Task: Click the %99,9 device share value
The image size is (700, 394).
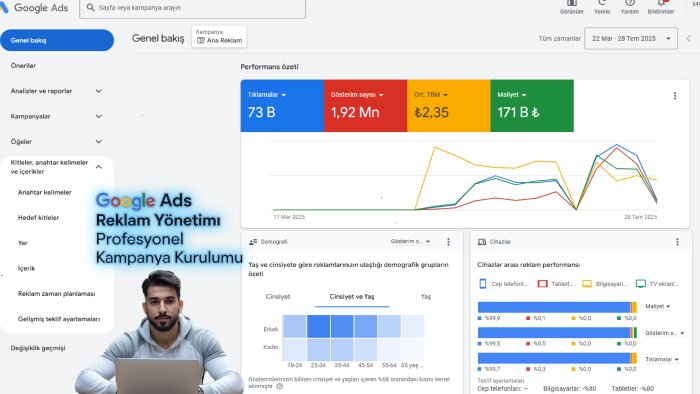Action: click(x=492, y=318)
